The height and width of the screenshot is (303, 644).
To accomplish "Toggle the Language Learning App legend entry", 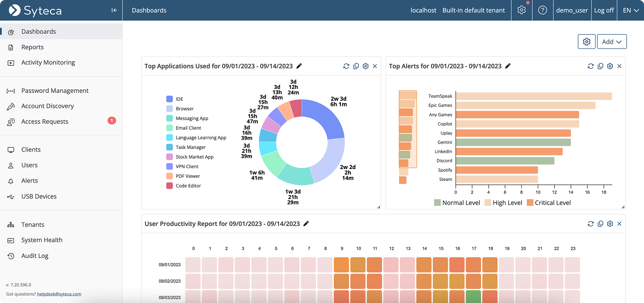I will (196, 137).
